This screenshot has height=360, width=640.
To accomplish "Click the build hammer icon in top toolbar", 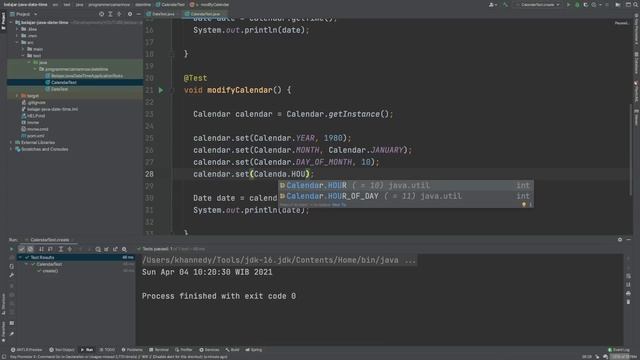I will point(505,5).
